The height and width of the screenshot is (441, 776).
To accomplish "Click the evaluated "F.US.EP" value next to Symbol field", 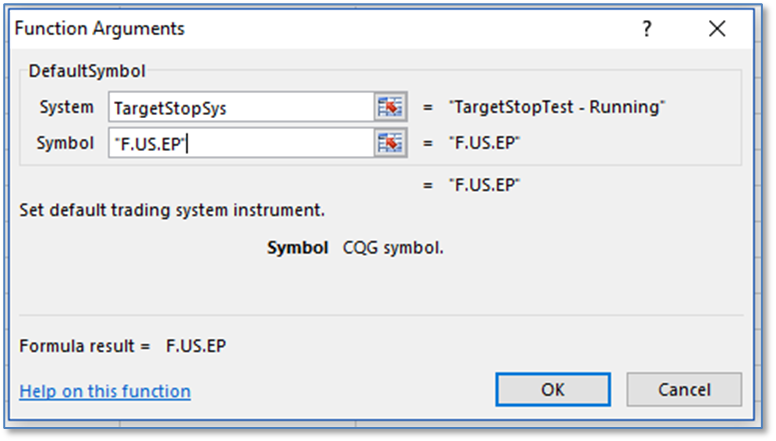I will 486,143.
